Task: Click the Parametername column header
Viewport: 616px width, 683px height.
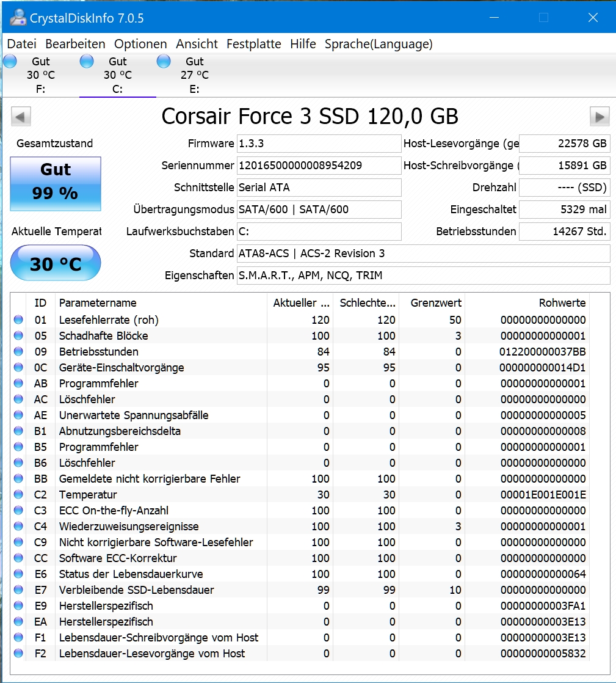Action: (161, 303)
